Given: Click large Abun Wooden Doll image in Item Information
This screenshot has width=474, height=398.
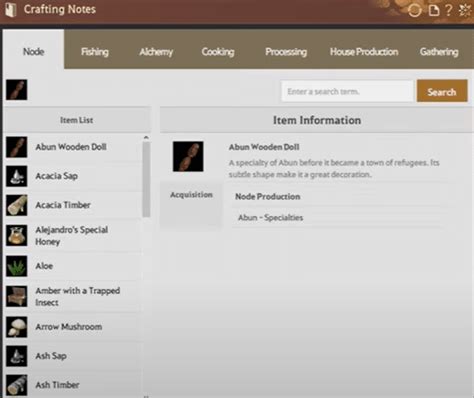Looking at the screenshot, I should pos(188,156).
